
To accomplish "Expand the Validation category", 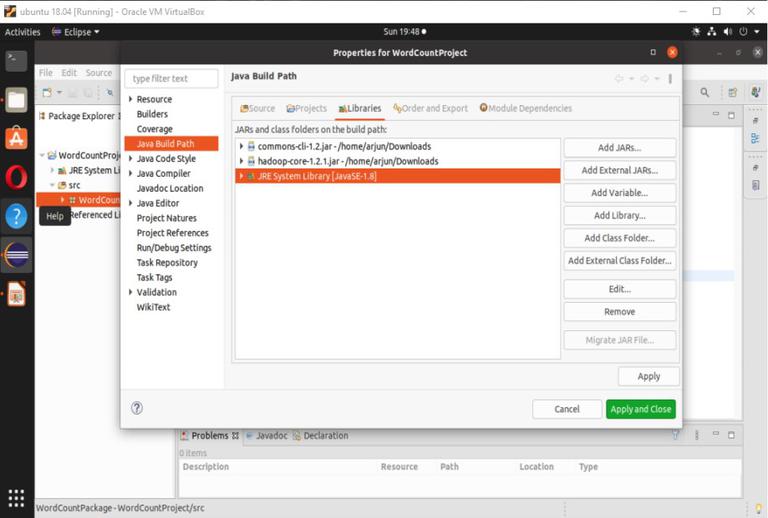I will [130, 292].
